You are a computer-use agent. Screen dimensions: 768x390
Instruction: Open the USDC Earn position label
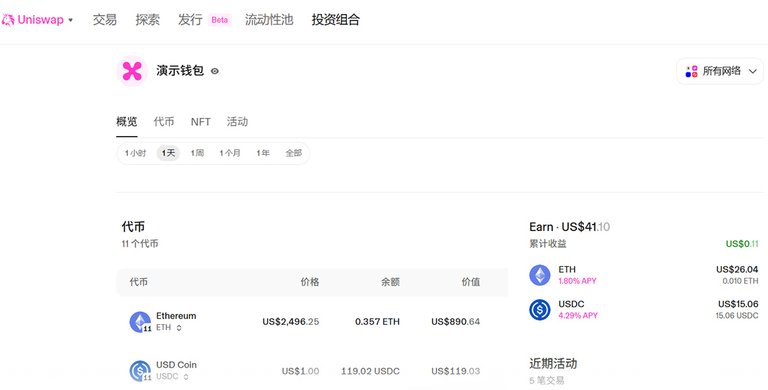click(571, 304)
